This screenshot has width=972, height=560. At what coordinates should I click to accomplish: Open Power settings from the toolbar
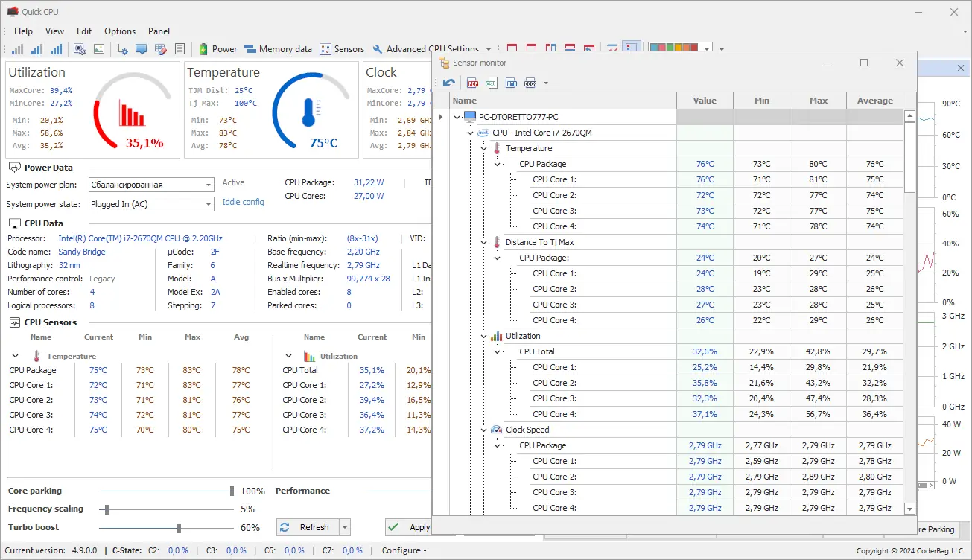(217, 49)
